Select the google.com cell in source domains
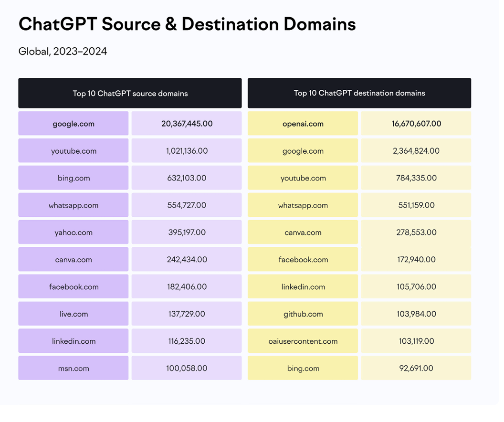This screenshot has width=504, height=422. 73,124
